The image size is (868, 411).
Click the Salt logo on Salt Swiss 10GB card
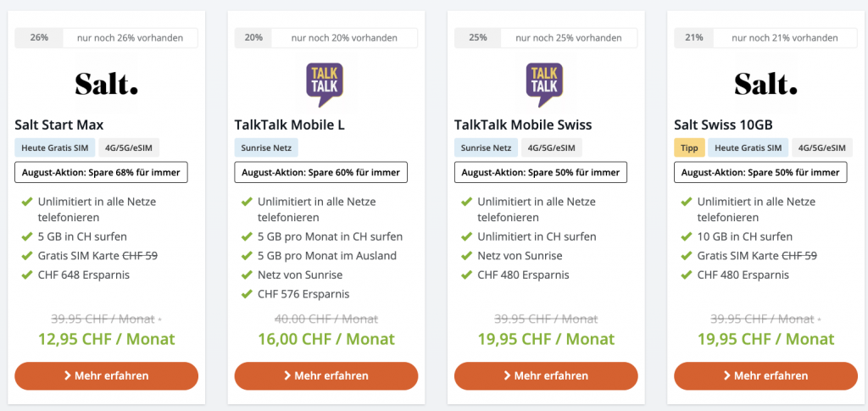point(765,84)
